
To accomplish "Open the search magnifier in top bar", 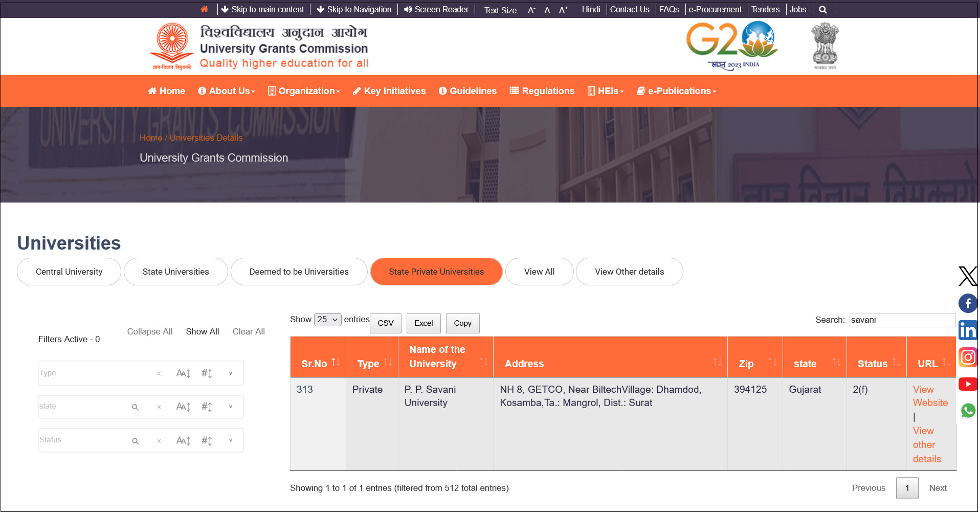I will click(822, 9).
